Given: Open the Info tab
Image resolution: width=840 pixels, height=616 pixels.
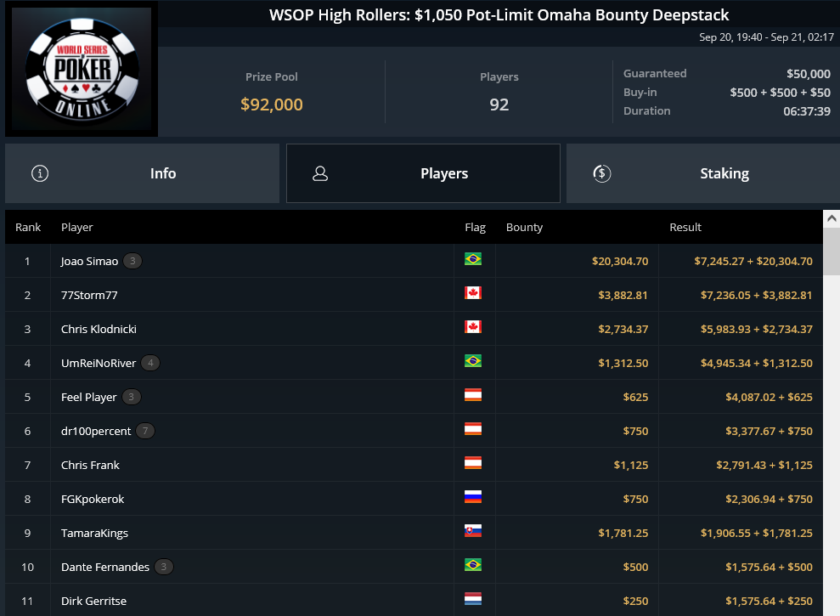Looking at the screenshot, I should click(142, 173).
